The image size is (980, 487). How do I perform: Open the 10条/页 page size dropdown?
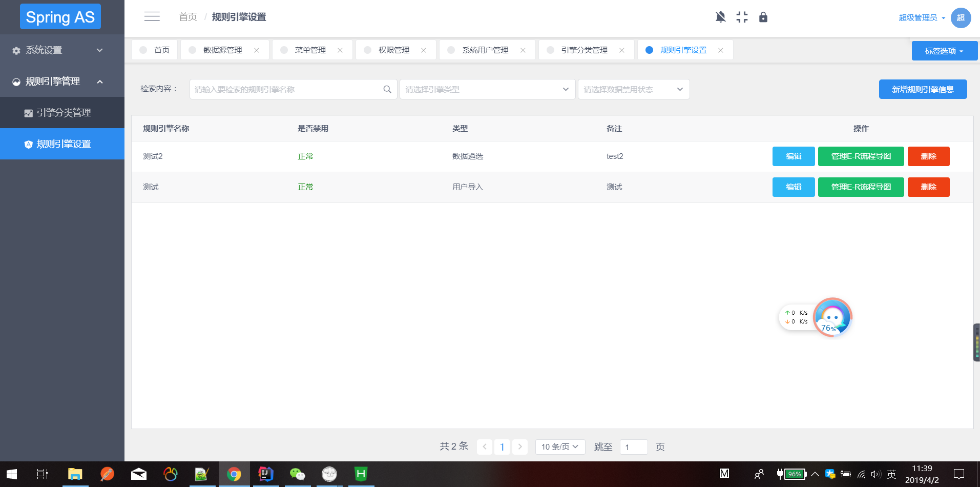pyautogui.click(x=559, y=447)
